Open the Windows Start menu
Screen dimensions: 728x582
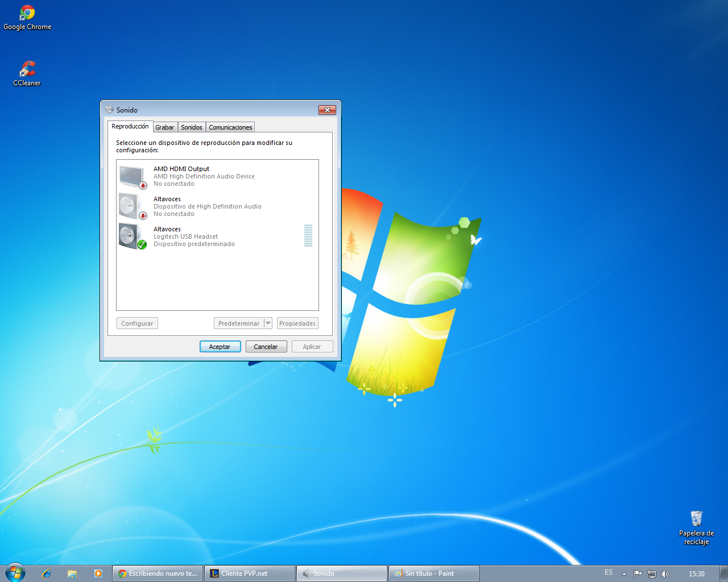[15, 573]
